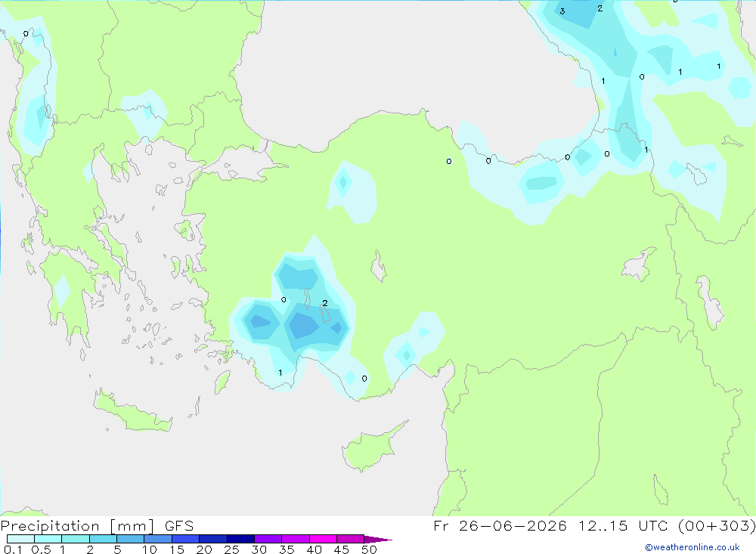Click the 30–35 mm purple legend swatch
The height and width of the screenshot is (554, 756).
pos(268,539)
